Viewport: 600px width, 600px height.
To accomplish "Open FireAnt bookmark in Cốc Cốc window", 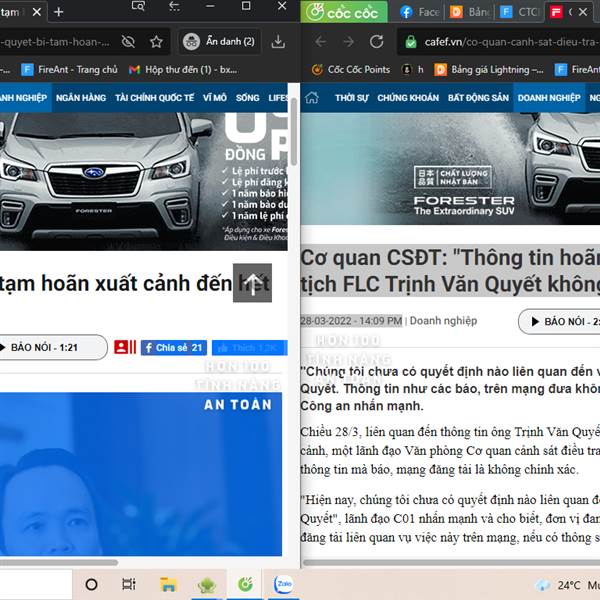I will coord(577,70).
